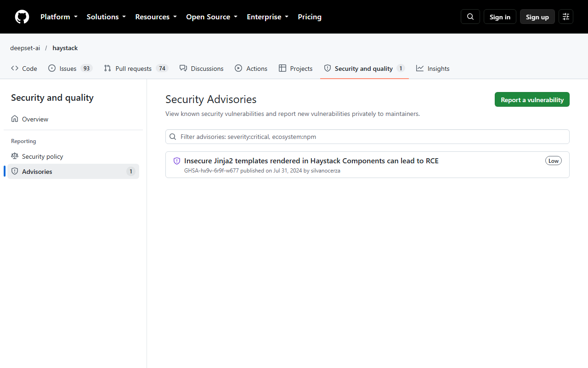Click the Low severity badge
This screenshot has height=368, width=588.
point(554,161)
